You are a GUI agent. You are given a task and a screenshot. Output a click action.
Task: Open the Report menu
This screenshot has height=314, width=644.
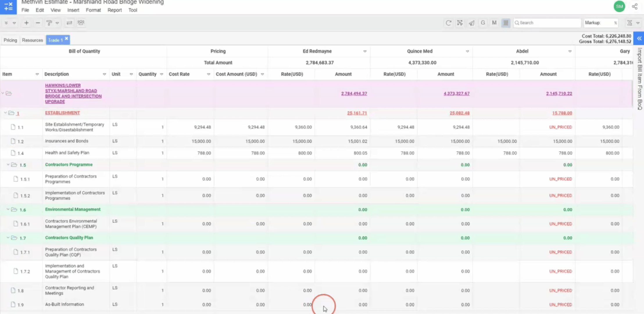pyautogui.click(x=115, y=10)
